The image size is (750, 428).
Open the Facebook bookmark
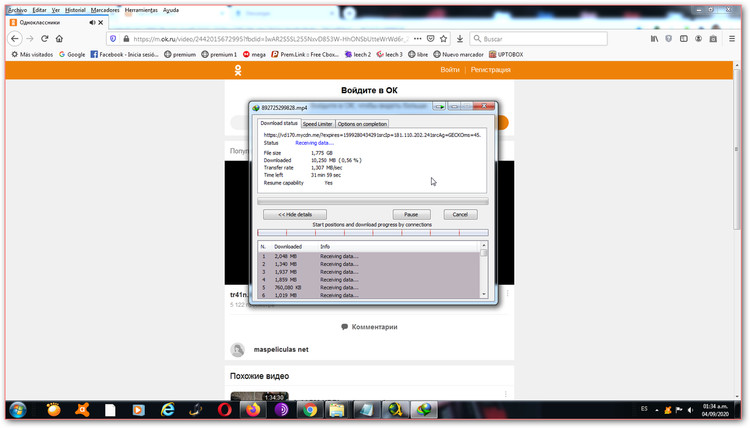[x=124, y=55]
